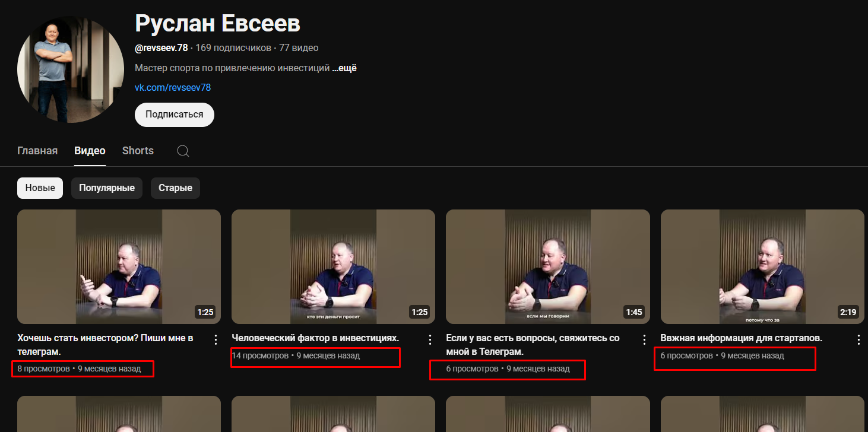This screenshot has width=868, height=432.
Task: Click "6 просмотров" under "Ввжная информация для стартапов"
Action: [x=687, y=356]
